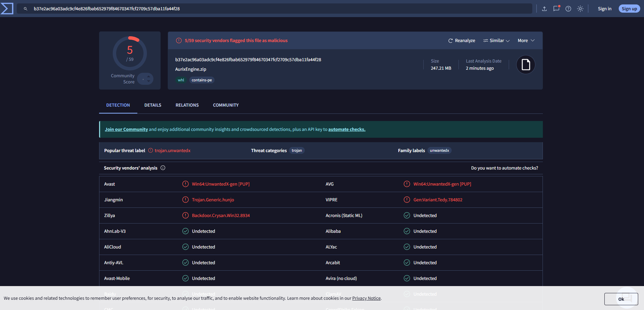Viewport: 644px width, 310px height.
Task: Click the Arcabit undetected check icon
Action: (407, 262)
